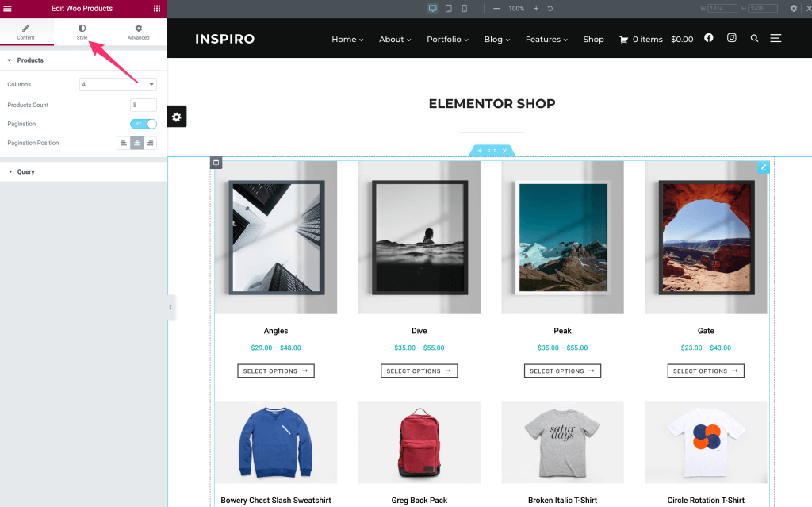Open the widgets grid panel icon

157,8
